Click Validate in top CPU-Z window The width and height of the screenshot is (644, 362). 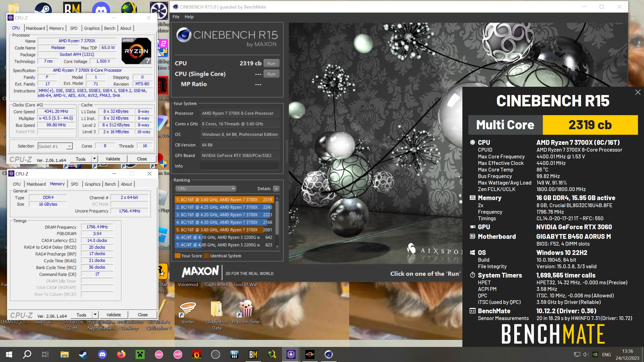tap(113, 159)
